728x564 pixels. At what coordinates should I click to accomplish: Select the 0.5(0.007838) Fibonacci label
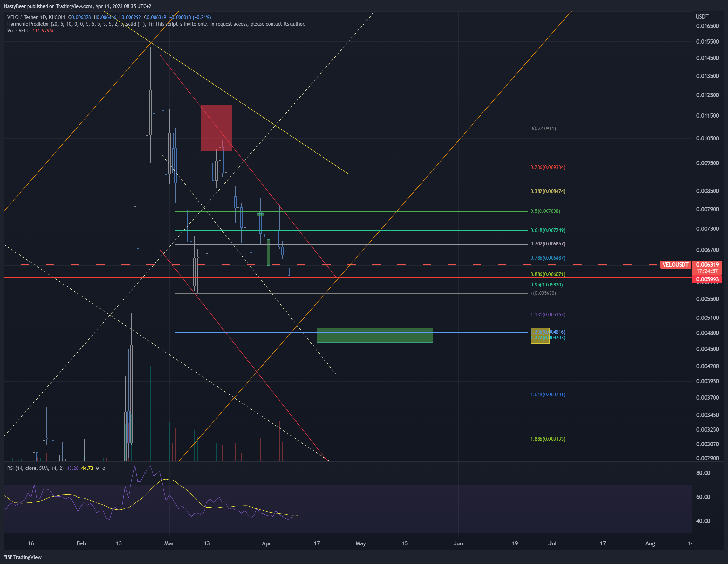545,211
